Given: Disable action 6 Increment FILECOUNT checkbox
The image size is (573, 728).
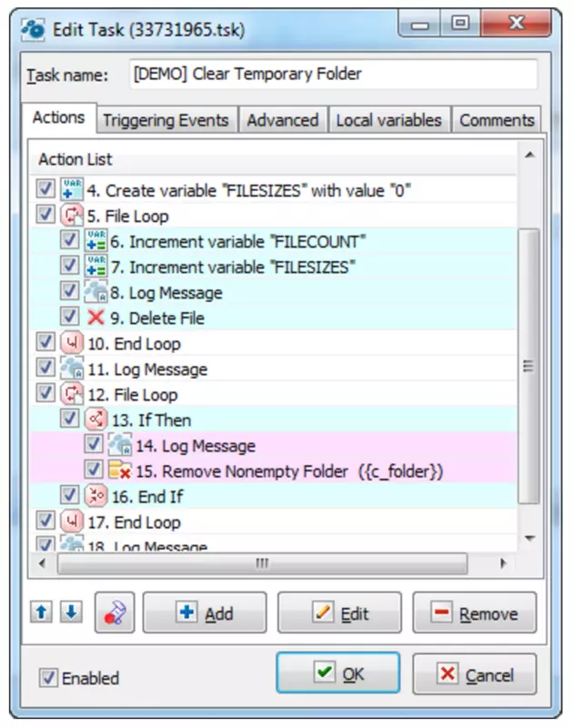Looking at the screenshot, I should [70, 240].
